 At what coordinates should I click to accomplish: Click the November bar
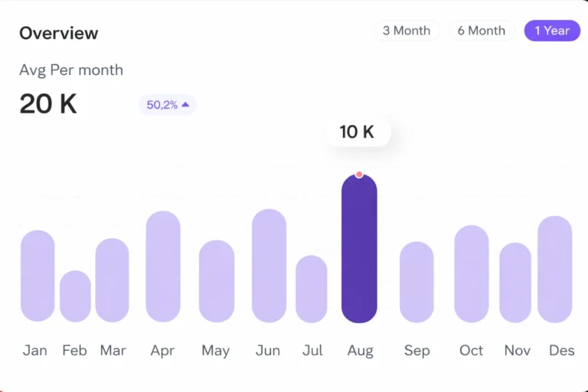515,283
